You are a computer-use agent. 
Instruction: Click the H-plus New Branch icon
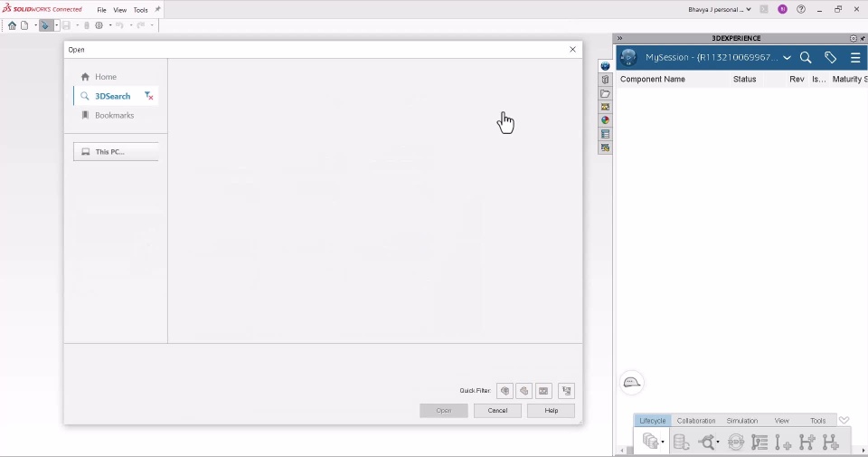(x=807, y=442)
